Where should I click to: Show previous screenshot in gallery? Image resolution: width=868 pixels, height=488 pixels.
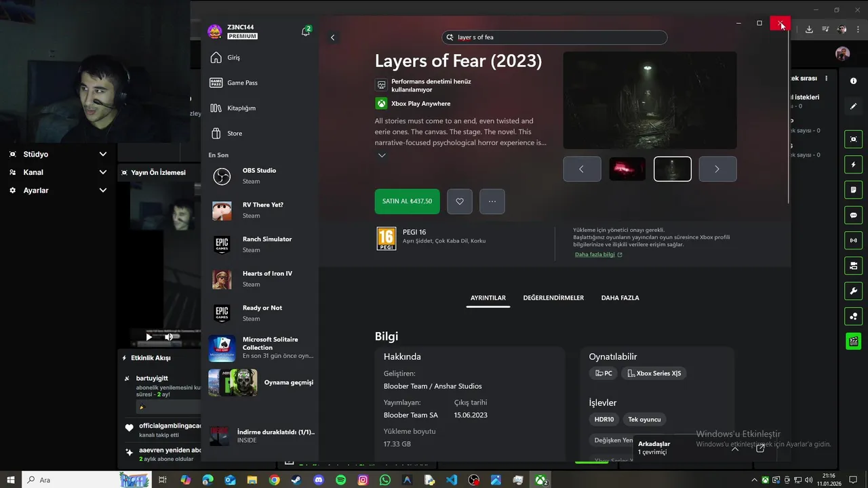click(582, 169)
